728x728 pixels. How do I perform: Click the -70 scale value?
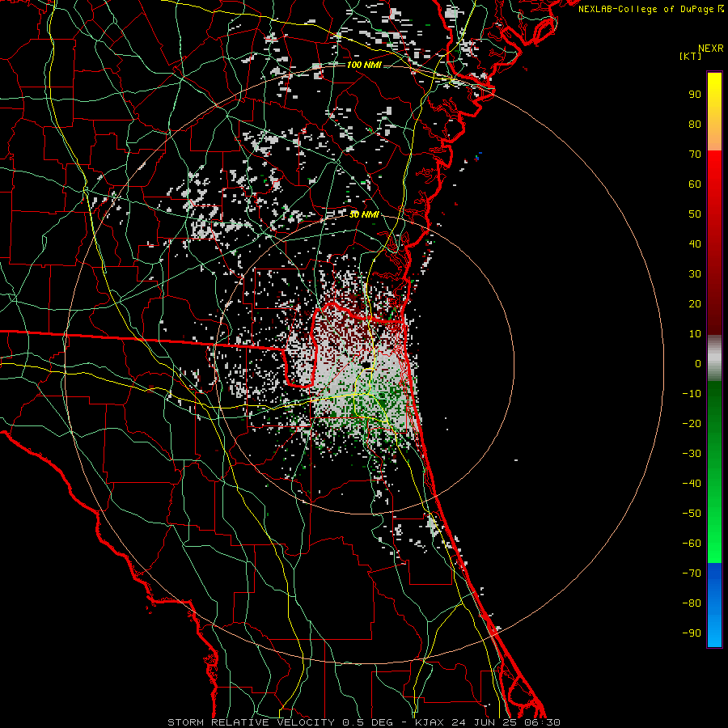[692, 574]
